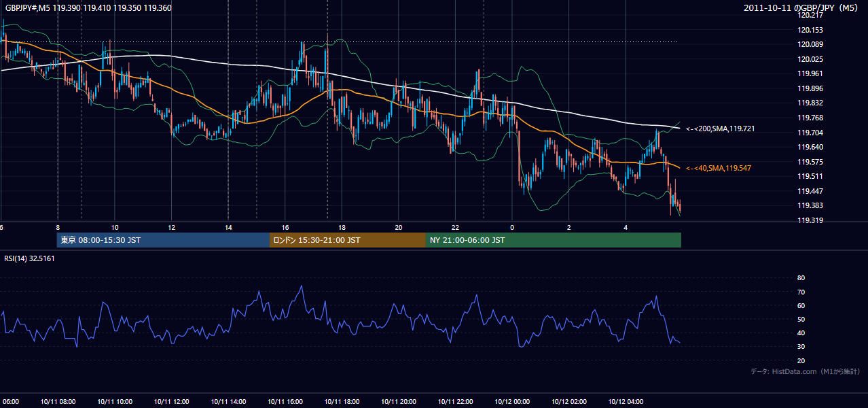Click price axis value 119.896
This screenshot has height=408, width=868.
pos(812,88)
